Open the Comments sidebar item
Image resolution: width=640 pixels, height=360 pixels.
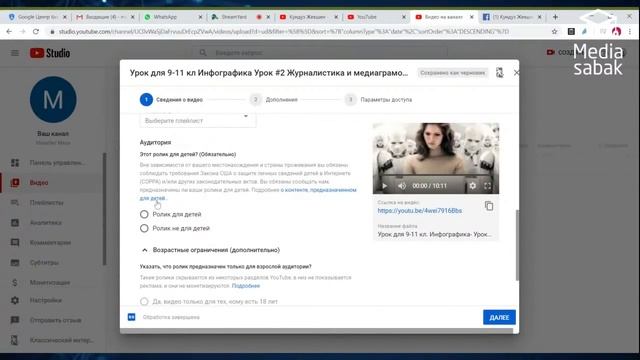click(50, 242)
